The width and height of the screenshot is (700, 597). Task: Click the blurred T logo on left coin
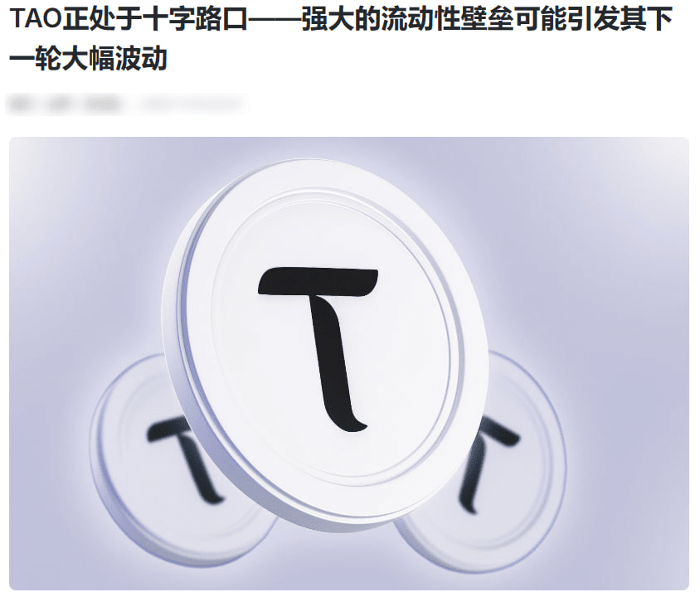coord(183,459)
